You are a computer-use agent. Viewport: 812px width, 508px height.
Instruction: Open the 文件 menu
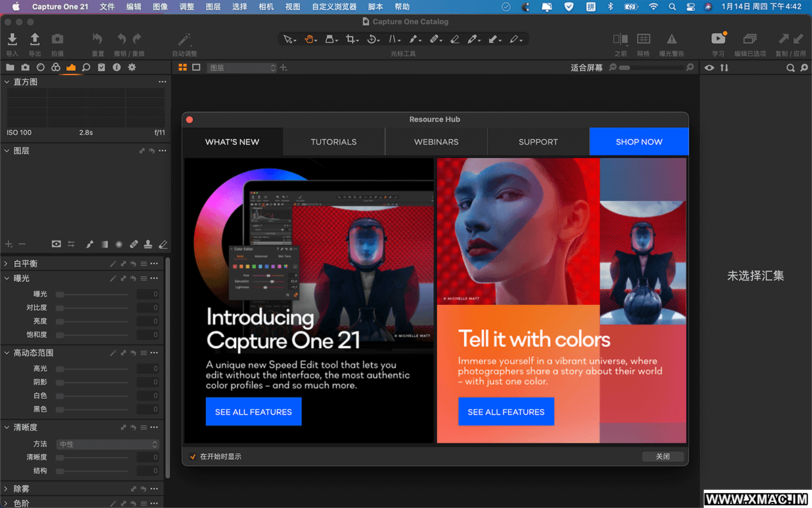(107, 7)
